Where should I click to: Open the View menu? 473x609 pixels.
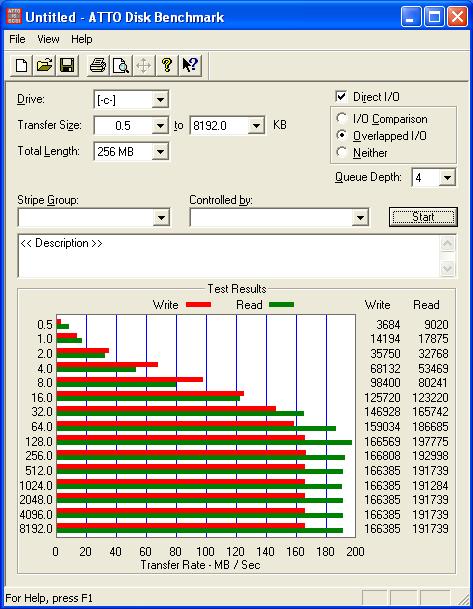pyautogui.click(x=48, y=39)
